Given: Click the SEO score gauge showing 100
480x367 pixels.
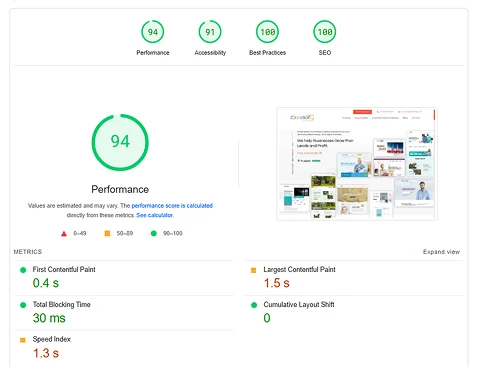Looking at the screenshot, I should coord(325,32).
